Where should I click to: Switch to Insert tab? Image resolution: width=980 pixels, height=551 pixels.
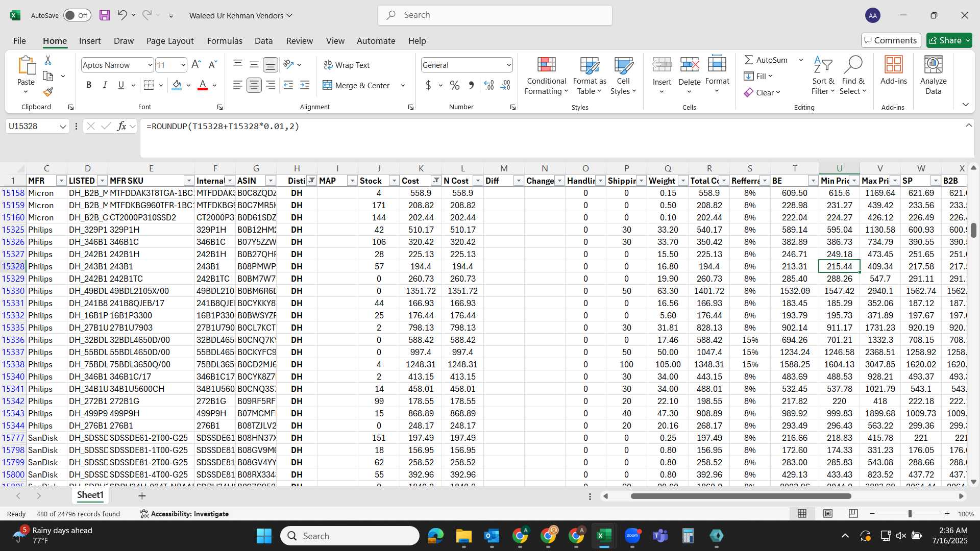click(x=90, y=41)
